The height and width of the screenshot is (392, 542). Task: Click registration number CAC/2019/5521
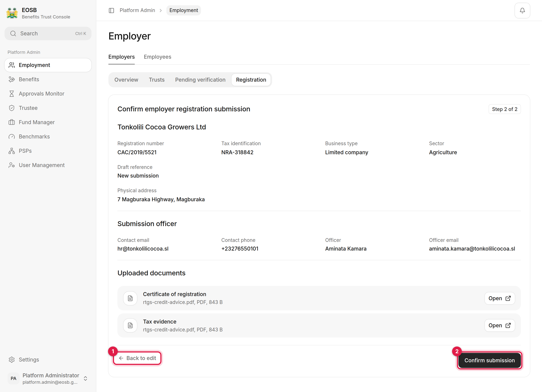click(x=137, y=152)
